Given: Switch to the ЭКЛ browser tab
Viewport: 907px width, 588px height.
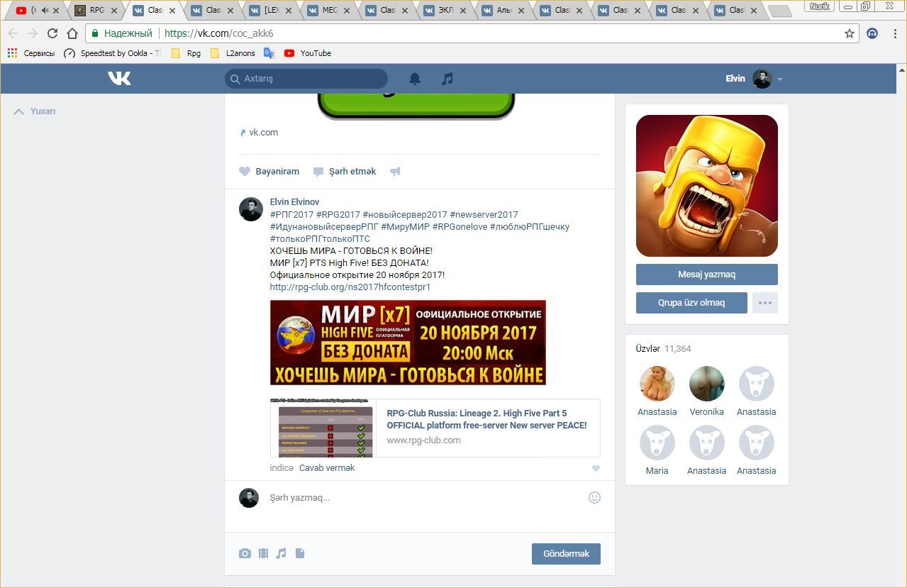Looking at the screenshot, I should (x=445, y=10).
